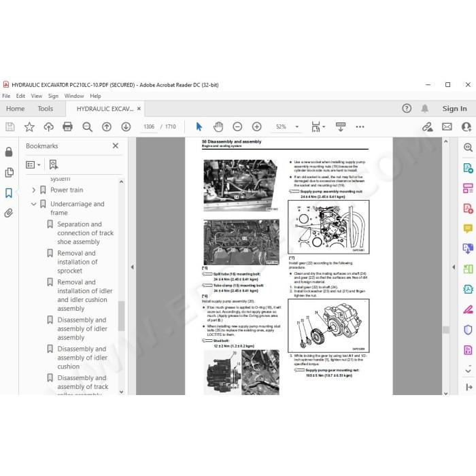Click the document vertical scrollbar thumb
Image resolution: width=476 pixels, height=476 pixels.
(x=445, y=330)
